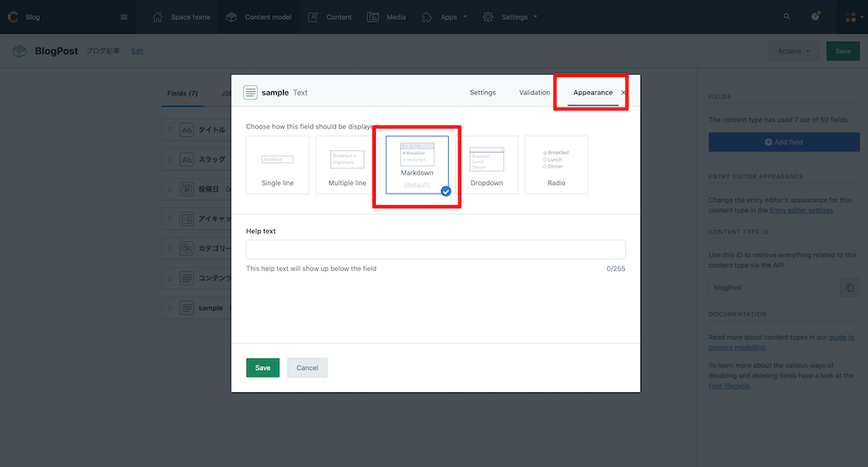Open Space home in the top navigation
868x467 pixels.
[181, 17]
